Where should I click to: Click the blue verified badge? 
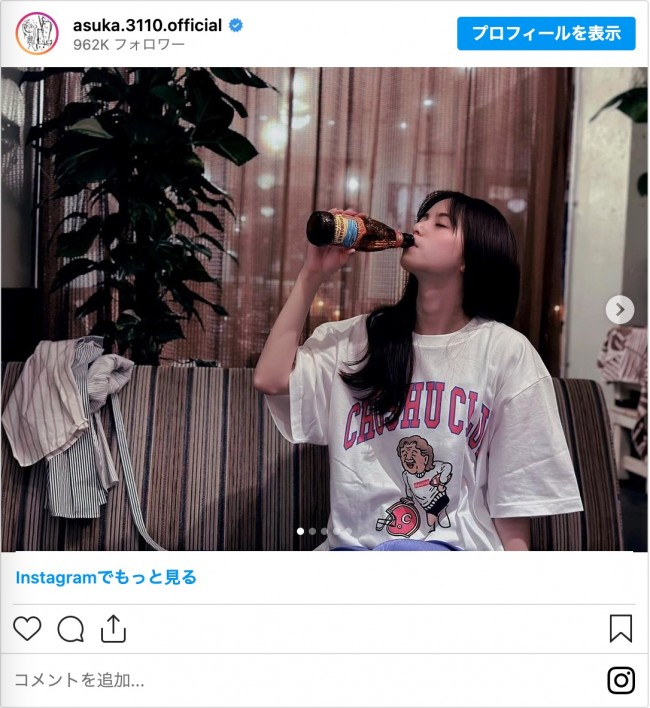(236, 25)
